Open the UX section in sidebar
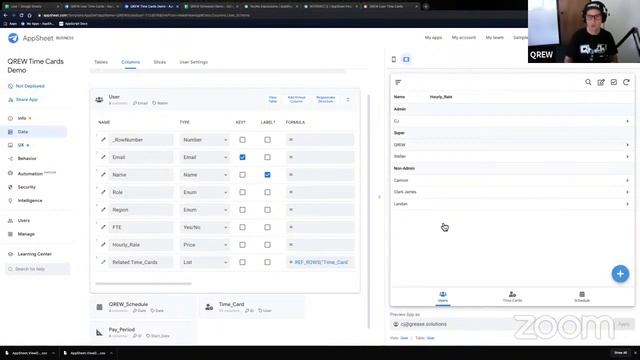Screen dimensions: 640x360 click(21, 145)
